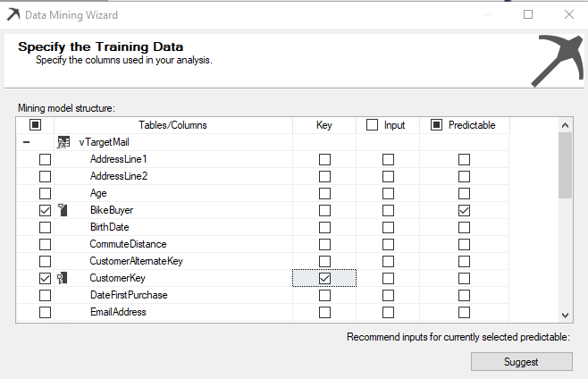
Task: Toggle the Predictable header checkbox
Action: [436, 125]
